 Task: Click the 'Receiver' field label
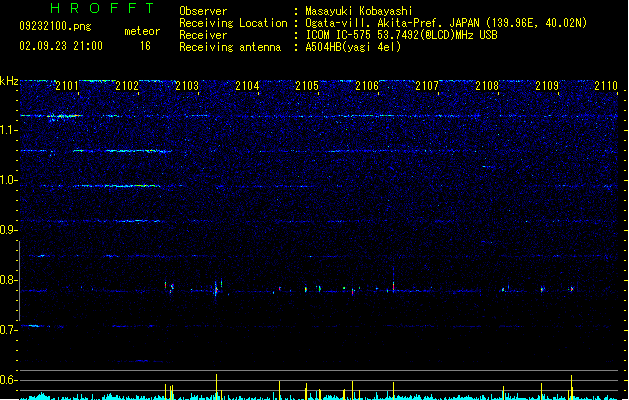(203, 35)
